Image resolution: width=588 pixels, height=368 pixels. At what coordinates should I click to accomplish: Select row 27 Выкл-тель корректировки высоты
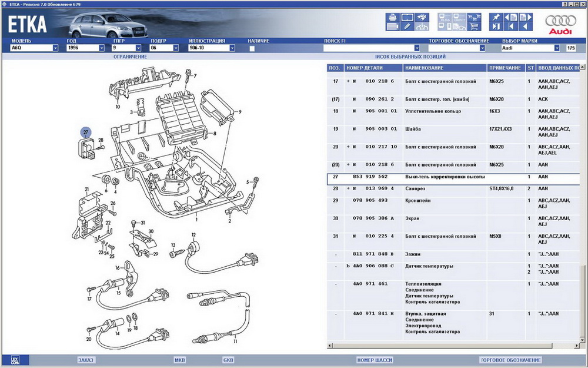[453, 179]
